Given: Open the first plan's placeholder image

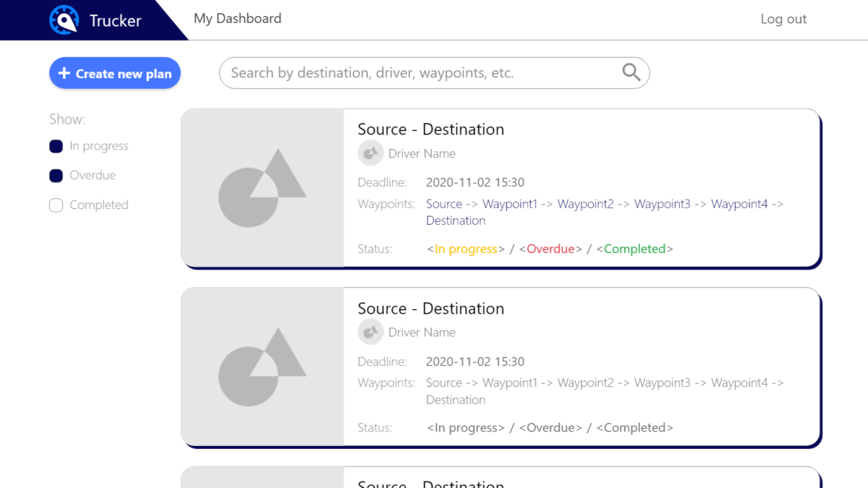Looking at the screenshot, I should pyautogui.click(x=262, y=187).
